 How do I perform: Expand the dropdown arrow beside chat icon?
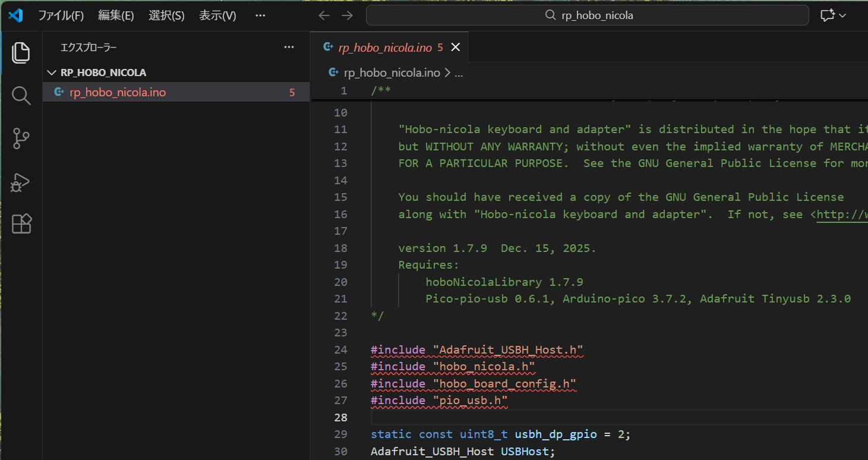[843, 15]
